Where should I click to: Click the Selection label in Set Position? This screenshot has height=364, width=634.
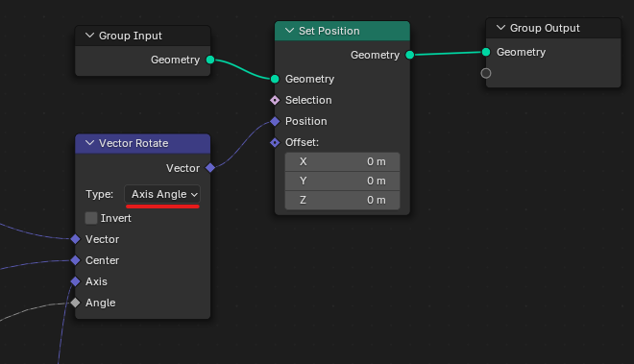pos(308,100)
